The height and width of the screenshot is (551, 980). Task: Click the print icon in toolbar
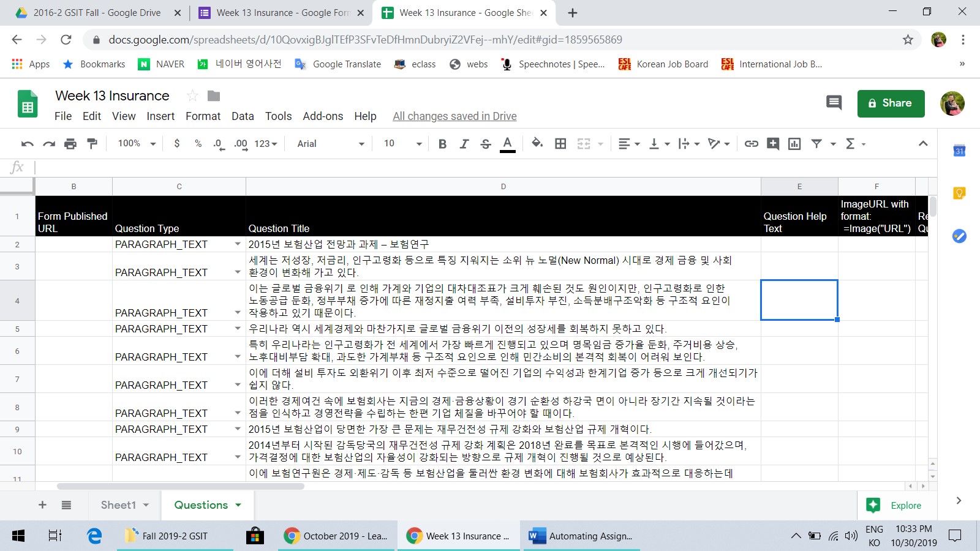pyautogui.click(x=70, y=144)
